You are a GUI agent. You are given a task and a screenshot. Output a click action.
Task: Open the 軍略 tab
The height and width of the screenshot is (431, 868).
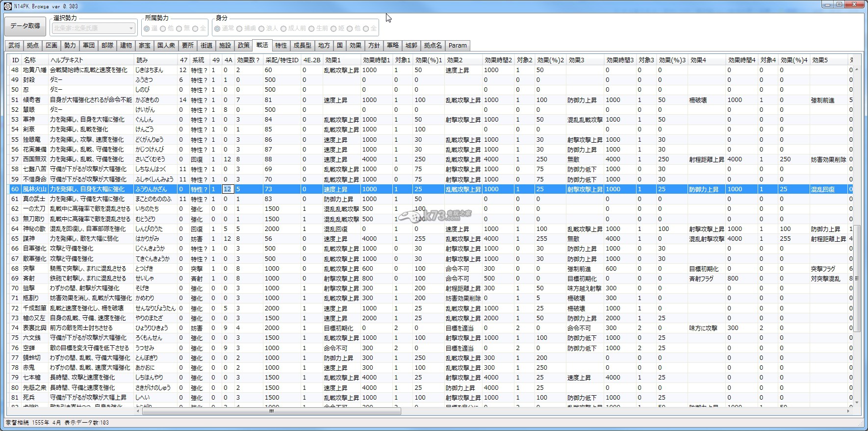393,46
